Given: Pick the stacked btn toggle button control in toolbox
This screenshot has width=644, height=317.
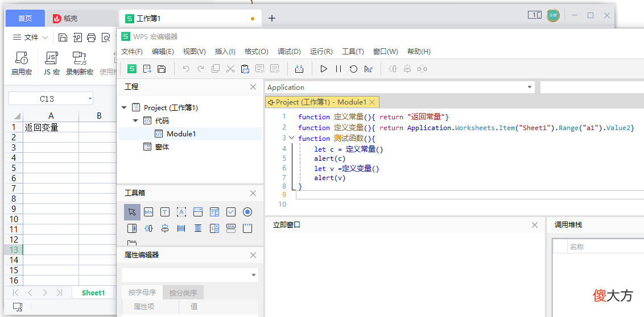Looking at the screenshot, I should pos(231,228).
